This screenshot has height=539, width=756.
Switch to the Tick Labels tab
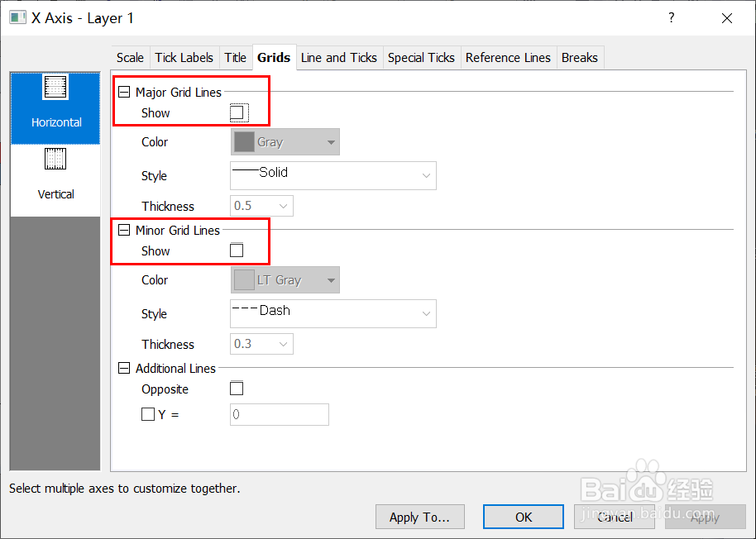pyautogui.click(x=184, y=57)
